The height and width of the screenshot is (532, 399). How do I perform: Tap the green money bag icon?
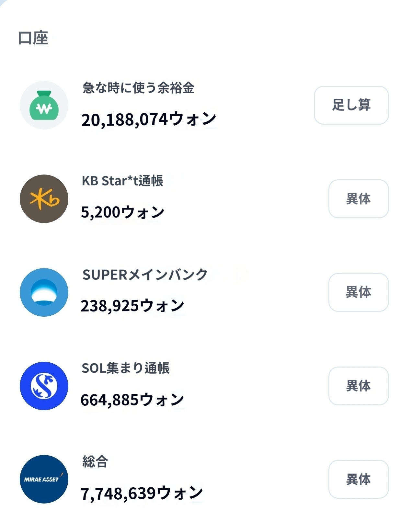pyautogui.click(x=44, y=105)
